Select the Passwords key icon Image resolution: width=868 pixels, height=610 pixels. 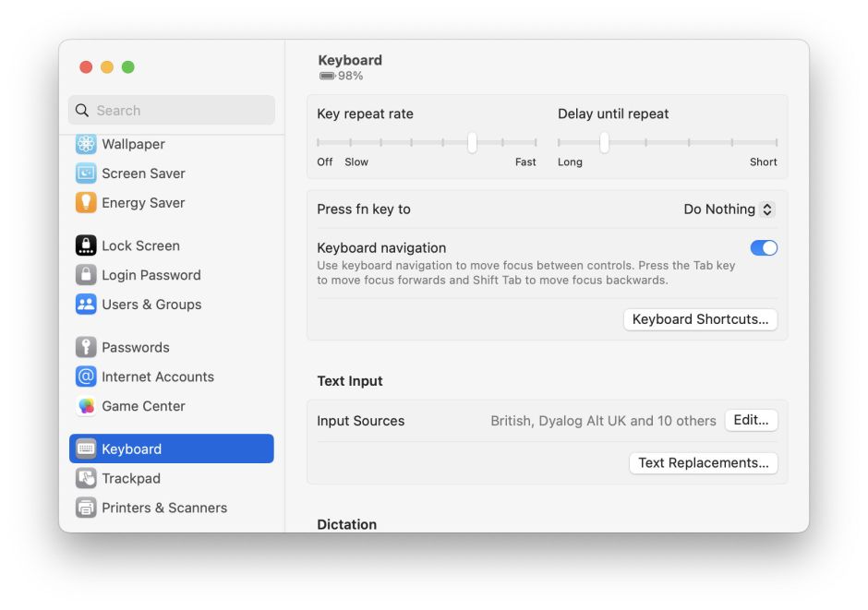click(x=86, y=347)
